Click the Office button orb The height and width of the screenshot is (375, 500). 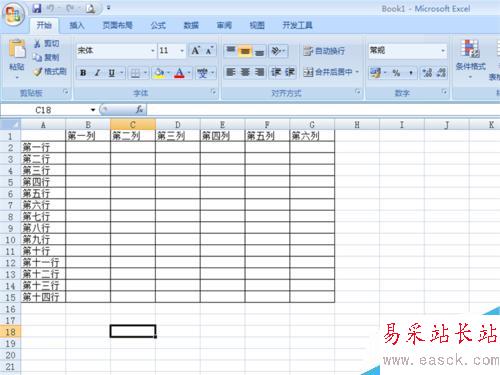pyautogui.click(x=13, y=14)
